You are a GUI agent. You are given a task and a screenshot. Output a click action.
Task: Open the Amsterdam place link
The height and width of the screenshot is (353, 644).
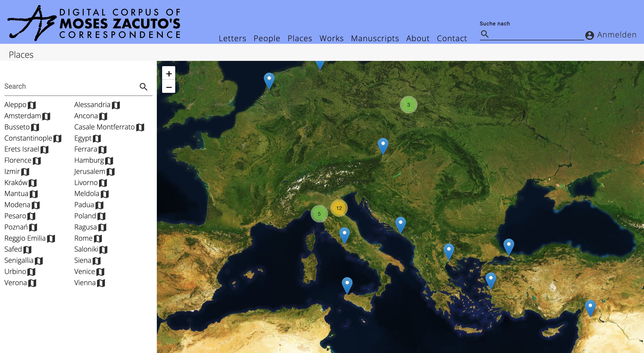pos(23,116)
